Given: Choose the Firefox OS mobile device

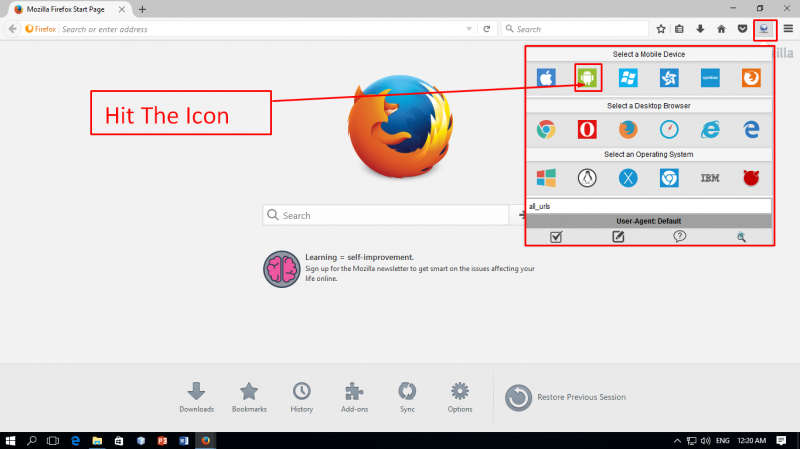Looking at the screenshot, I should 751,78.
